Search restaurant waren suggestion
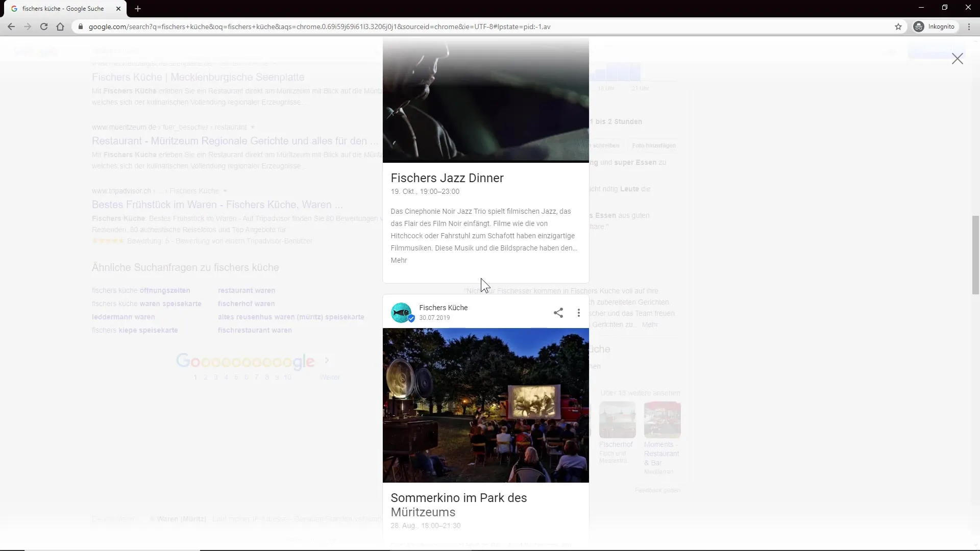This screenshot has width=980, height=551. point(247,290)
